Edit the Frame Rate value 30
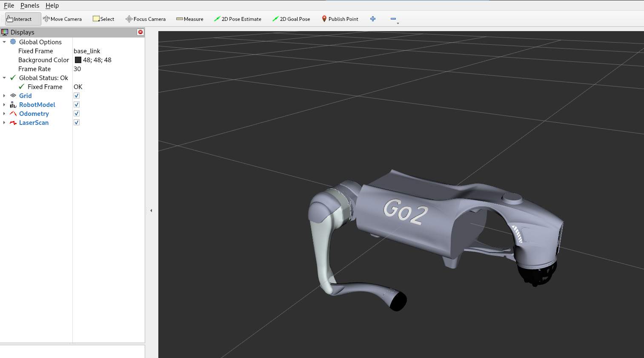644x358 pixels. pyautogui.click(x=77, y=69)
